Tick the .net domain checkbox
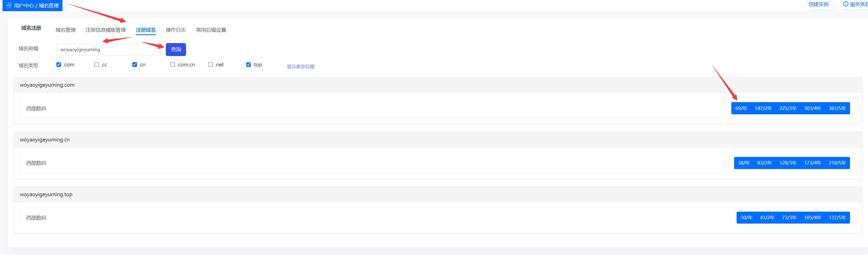868x255 pixels. 211,64
